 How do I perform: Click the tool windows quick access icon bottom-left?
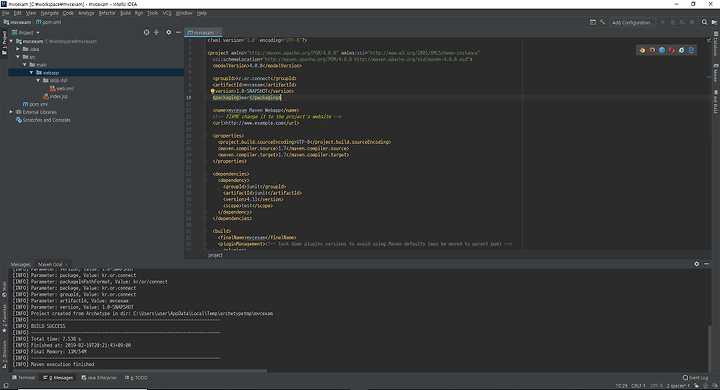coord(6,386)
